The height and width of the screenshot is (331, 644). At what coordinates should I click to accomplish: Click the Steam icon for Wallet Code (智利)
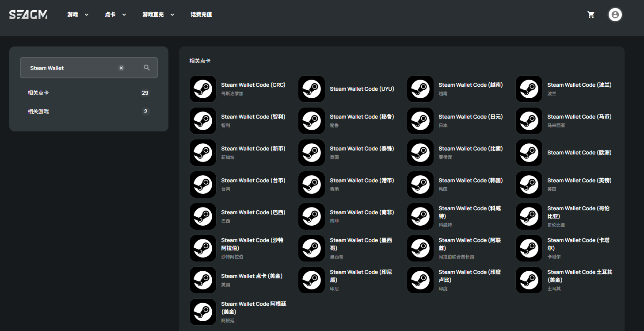(x=203, y=121)
